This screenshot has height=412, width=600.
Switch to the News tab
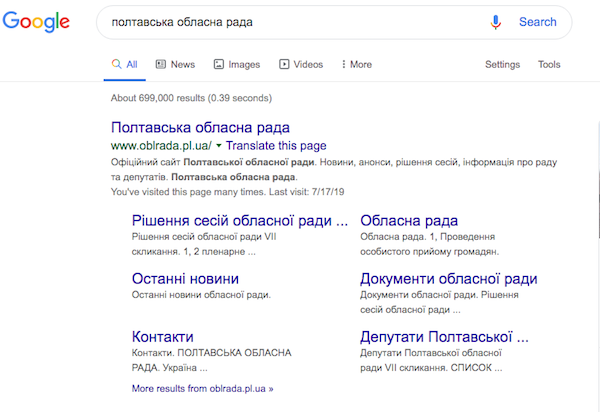tap(175, 65)
